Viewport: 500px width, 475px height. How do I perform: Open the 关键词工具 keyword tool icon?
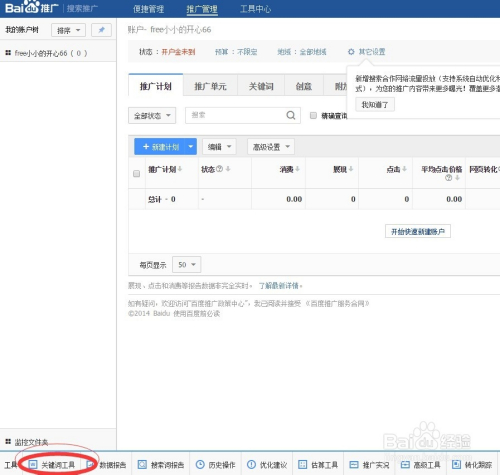(33, 464)
